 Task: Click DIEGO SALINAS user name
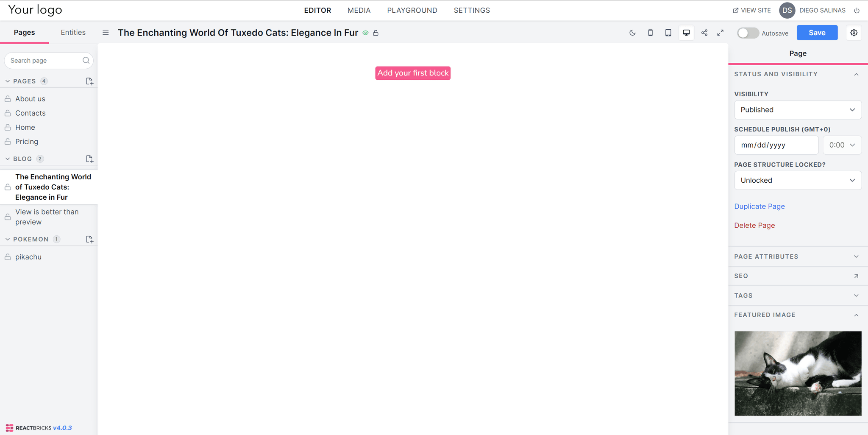822,10
